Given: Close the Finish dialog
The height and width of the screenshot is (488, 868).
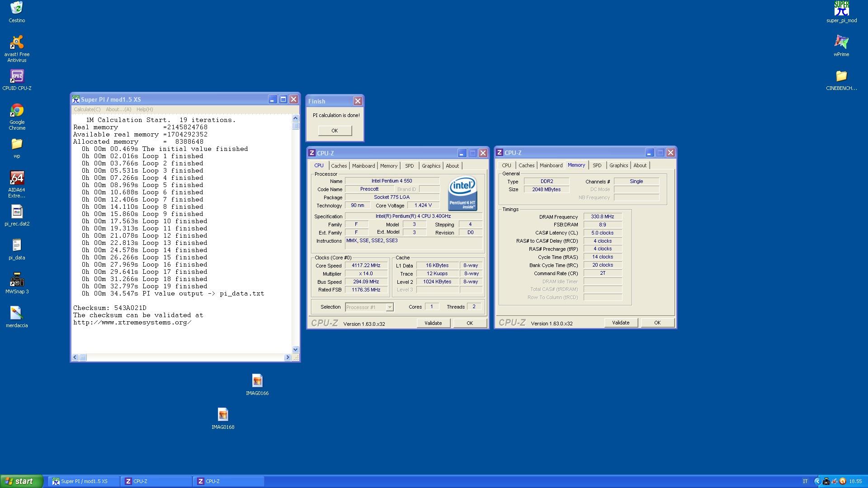Looking at the screenshot, I should (x=358, y=101).
